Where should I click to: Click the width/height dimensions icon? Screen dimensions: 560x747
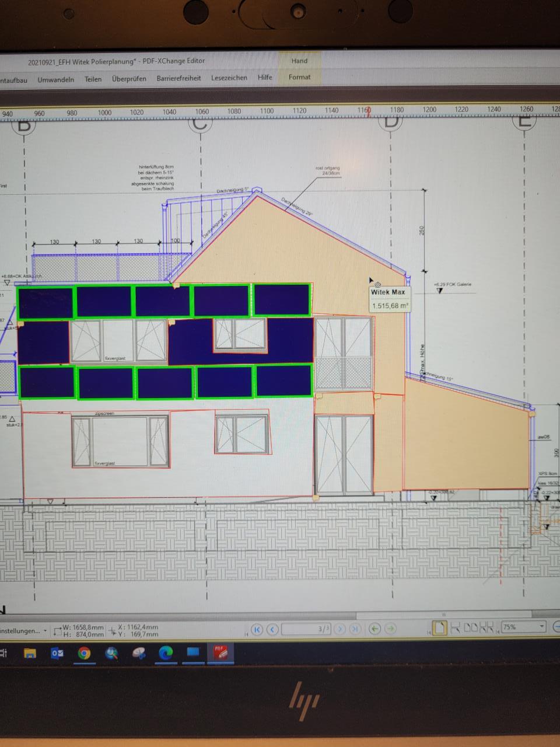tap(57, 631)
